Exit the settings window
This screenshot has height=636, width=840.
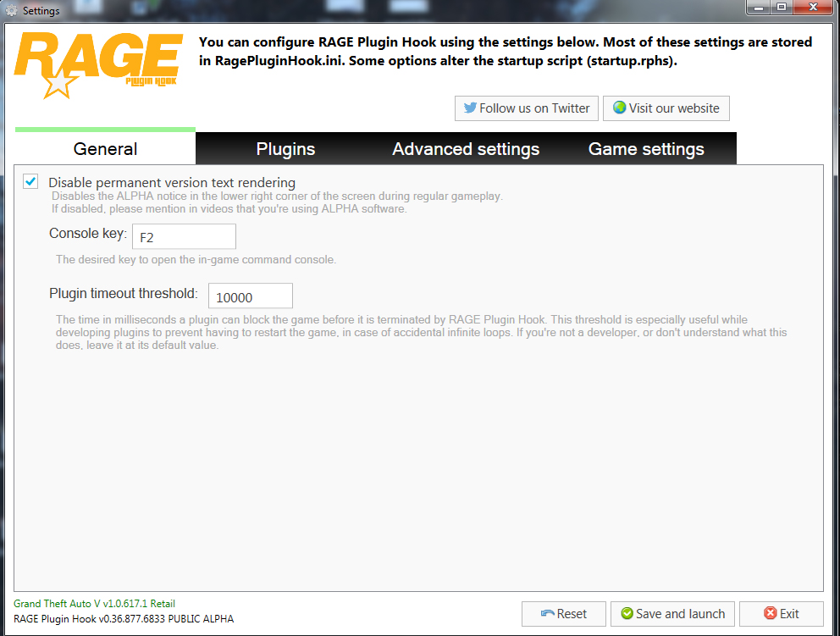point(781,613)
